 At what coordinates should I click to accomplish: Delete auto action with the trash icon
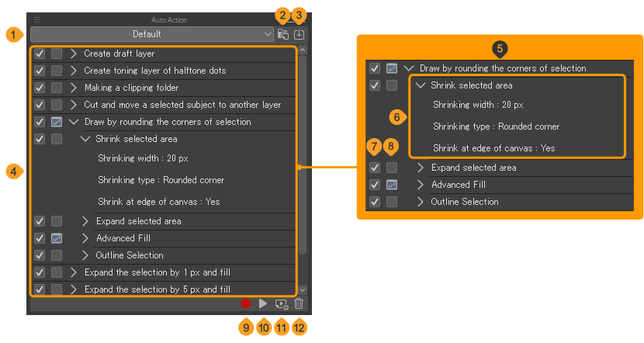(299, 303)
